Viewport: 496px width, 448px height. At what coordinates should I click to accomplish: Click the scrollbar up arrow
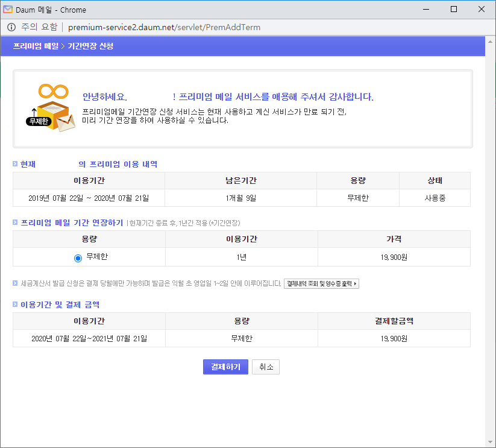point(491,42)
